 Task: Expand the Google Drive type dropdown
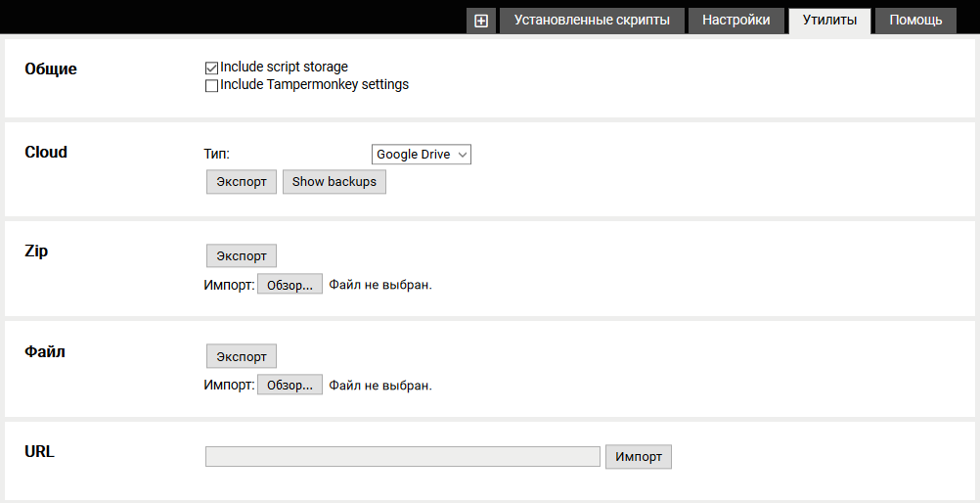pos(422,155)
